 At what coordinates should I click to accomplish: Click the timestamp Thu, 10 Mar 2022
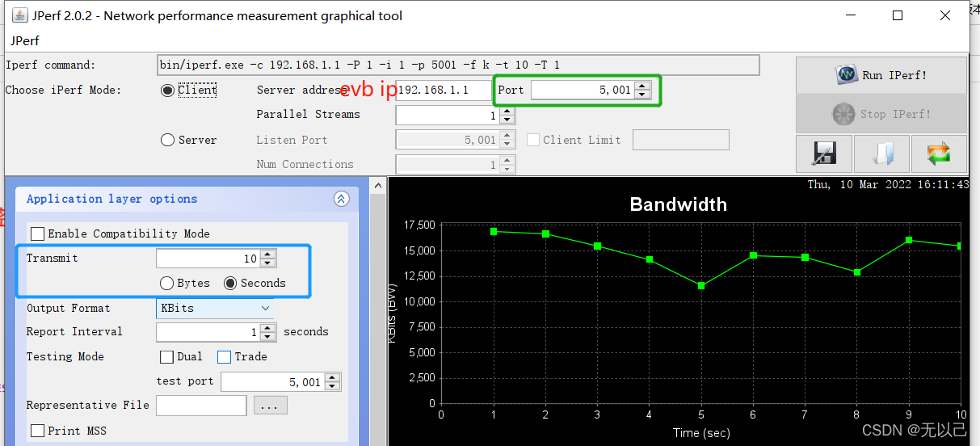click(888, 184)
